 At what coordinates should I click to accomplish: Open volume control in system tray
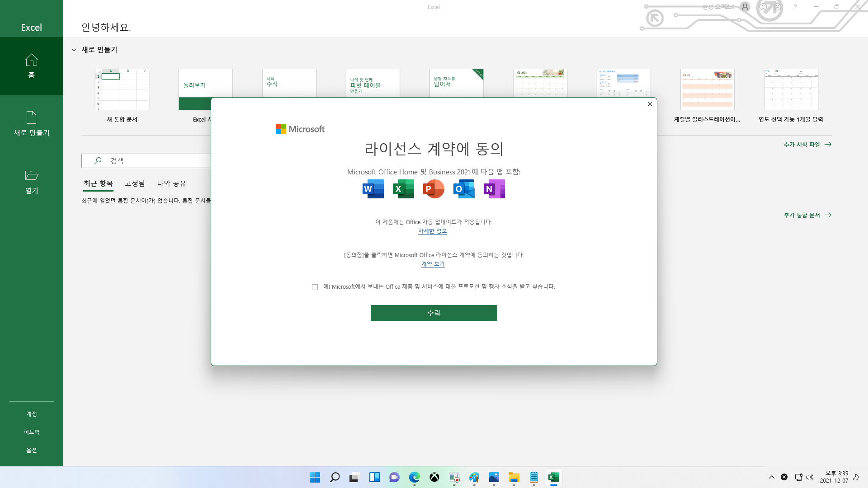click(810, 477)
